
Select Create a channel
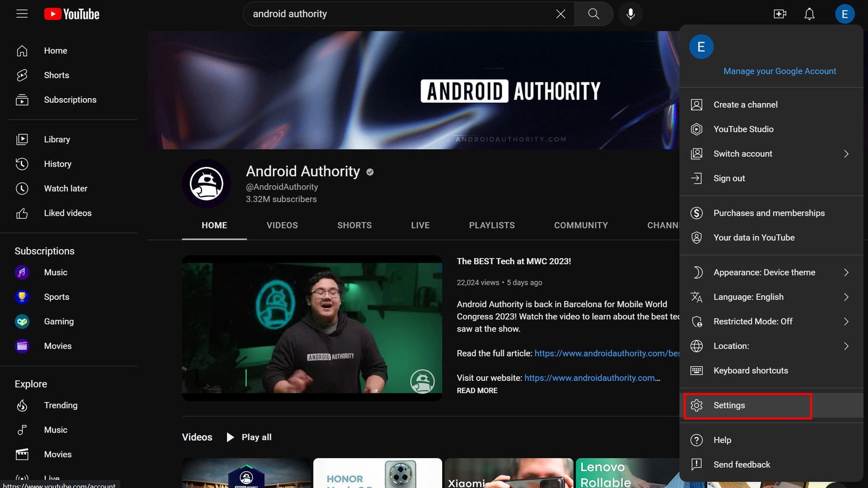771,104
